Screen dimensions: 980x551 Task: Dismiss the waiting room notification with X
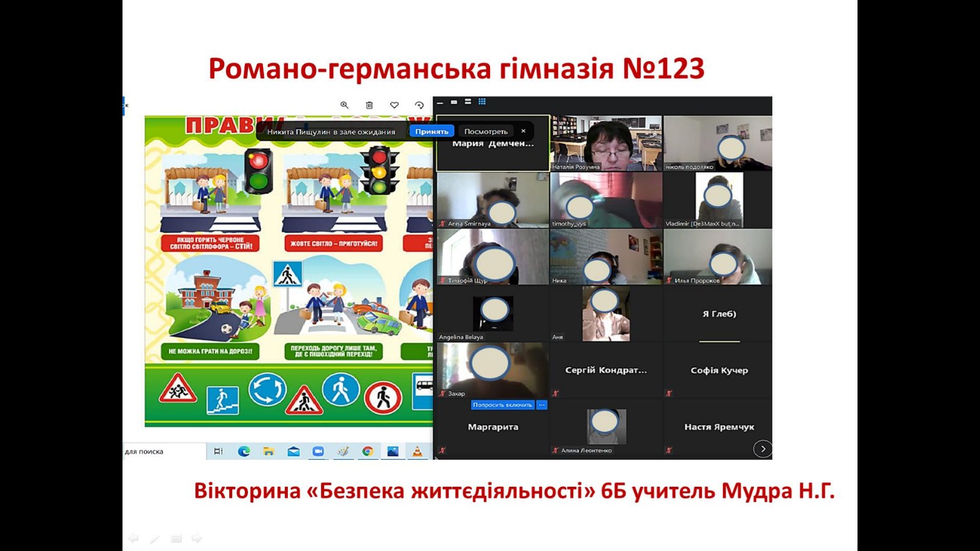pos(523,131)
